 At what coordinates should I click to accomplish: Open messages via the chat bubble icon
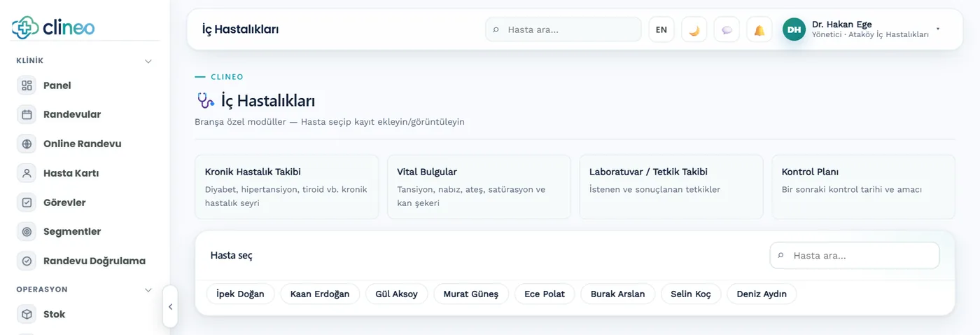coord(727,29)
